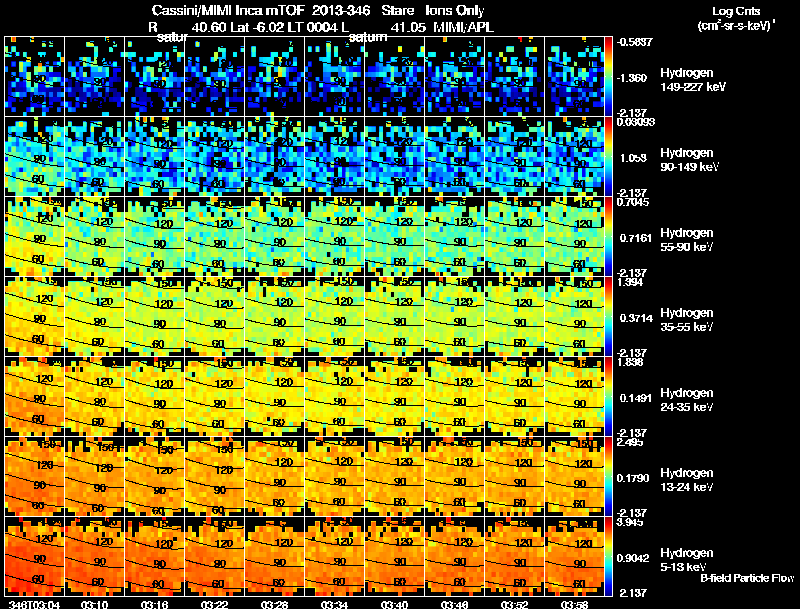Screen dimensions: 800x609
Task: Open the 35-55 keV panel at 03:34
Action: tap(335, 316)
